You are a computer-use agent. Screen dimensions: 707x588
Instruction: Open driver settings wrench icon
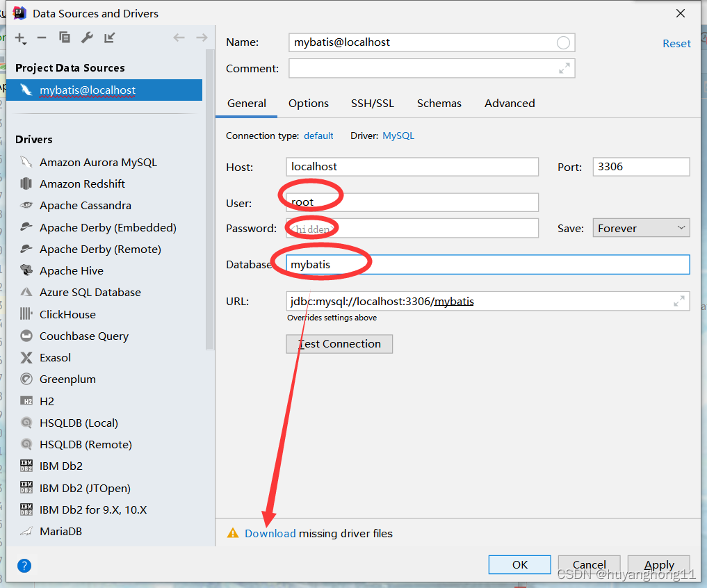coord(87,38)
